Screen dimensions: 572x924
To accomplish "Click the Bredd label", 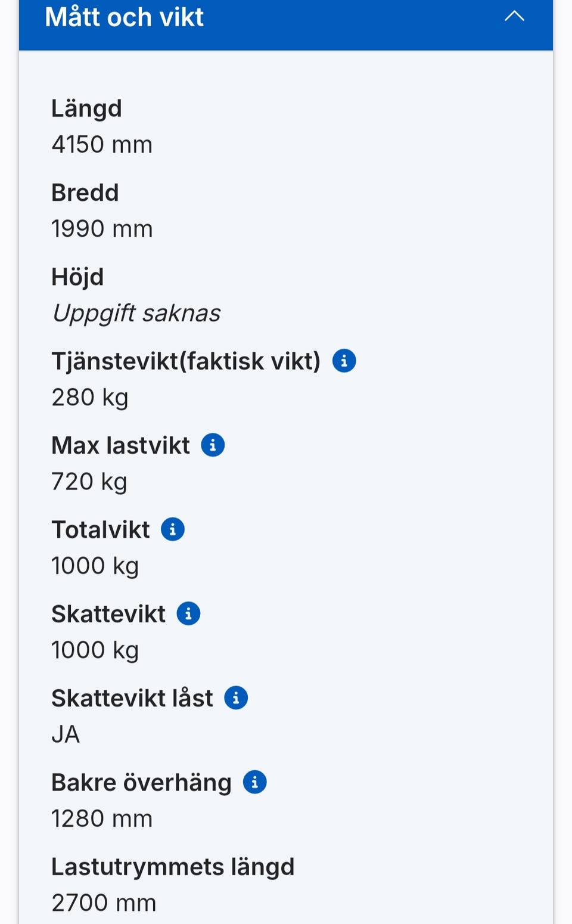I will click(x=85, y=193).
